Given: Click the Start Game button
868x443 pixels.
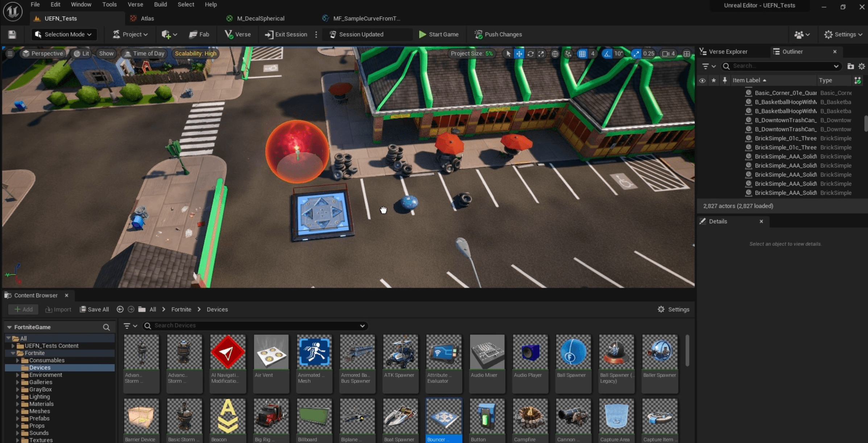Looking at the screenshot, I should 439,34.
